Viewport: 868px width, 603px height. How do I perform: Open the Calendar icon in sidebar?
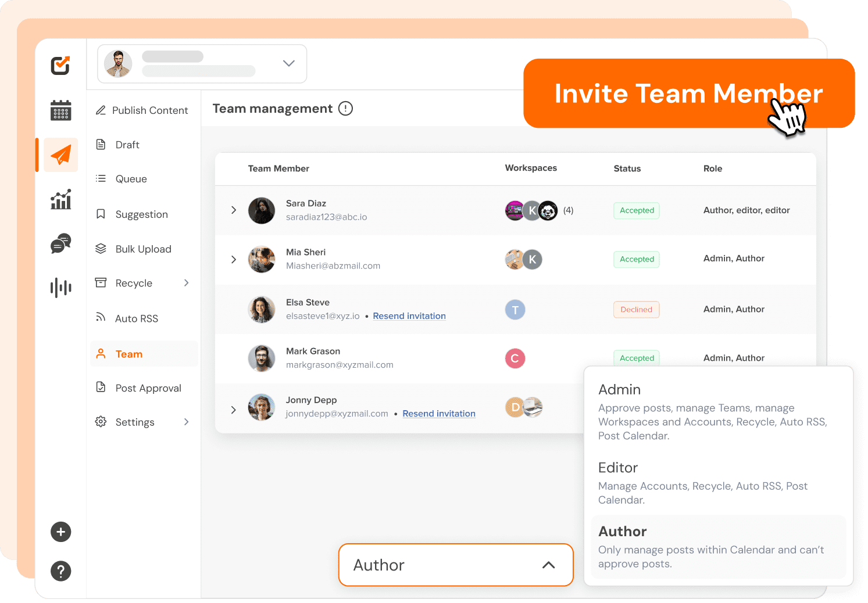point(60,110)
